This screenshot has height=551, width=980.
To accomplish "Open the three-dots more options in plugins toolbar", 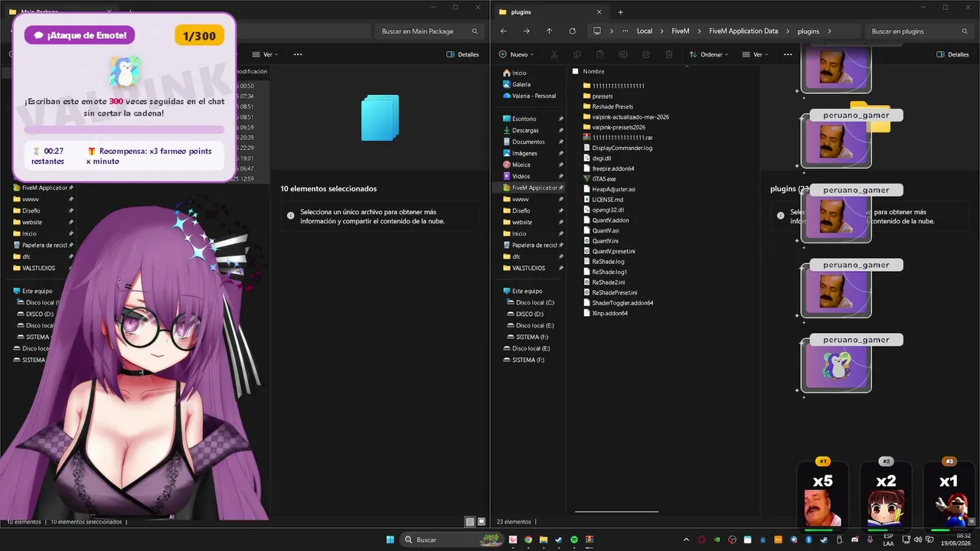I will pyautogui.click(x=788, y=54).
